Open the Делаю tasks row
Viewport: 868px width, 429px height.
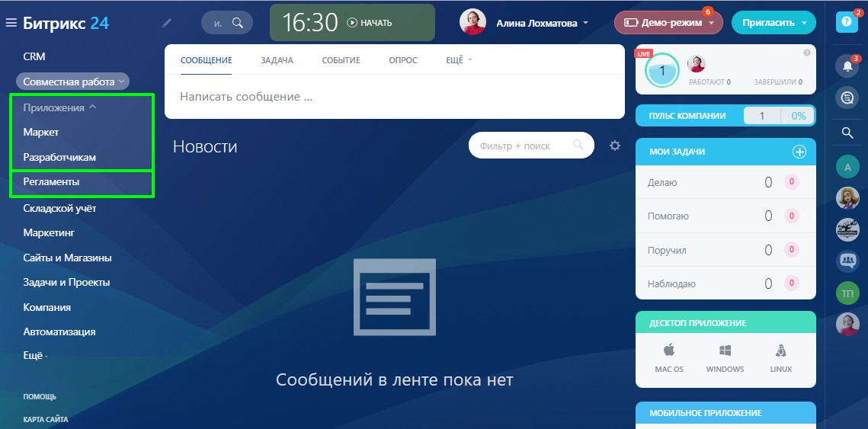pos(725,182)
